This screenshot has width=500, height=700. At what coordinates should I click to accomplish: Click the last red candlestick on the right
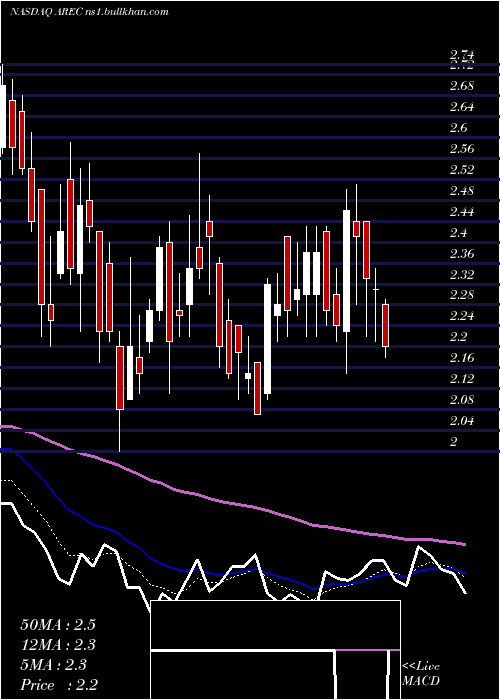[386, 325]
